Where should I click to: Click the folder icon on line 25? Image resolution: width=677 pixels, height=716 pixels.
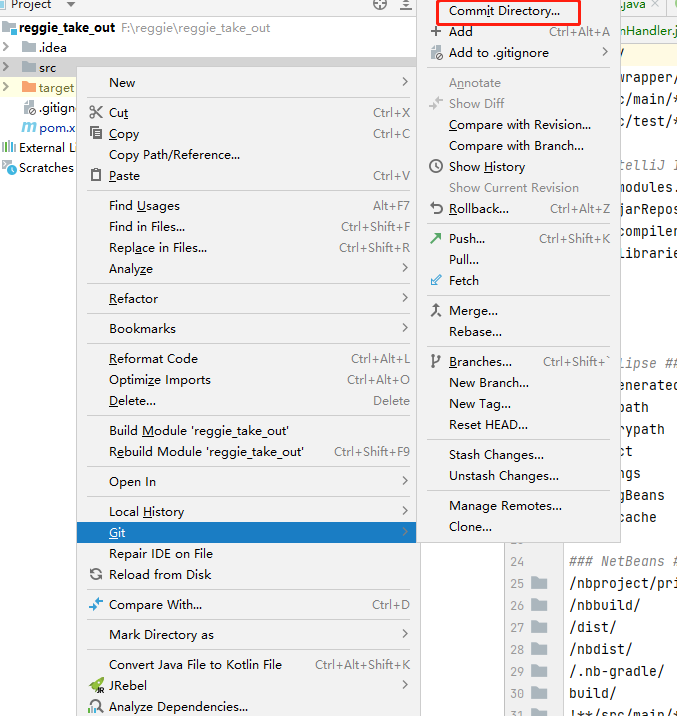point(539,583)
